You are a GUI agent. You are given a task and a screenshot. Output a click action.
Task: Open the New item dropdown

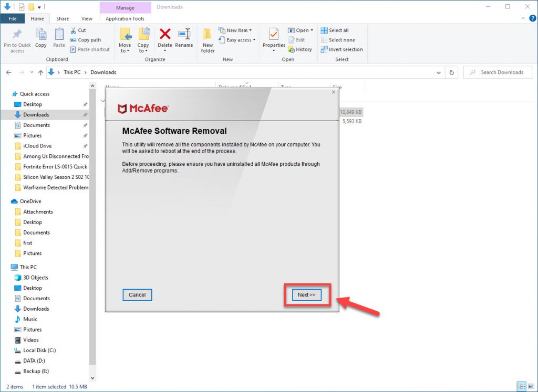[x=237, y=30]
